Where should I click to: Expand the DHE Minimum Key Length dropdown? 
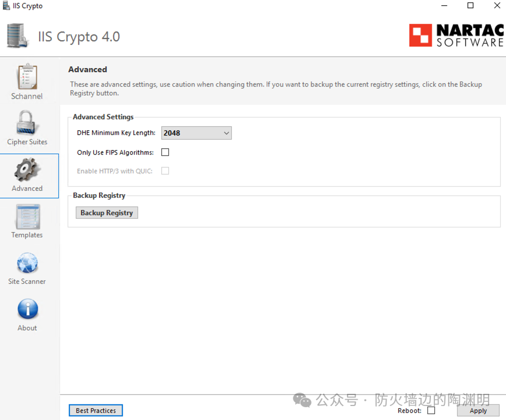196,133
